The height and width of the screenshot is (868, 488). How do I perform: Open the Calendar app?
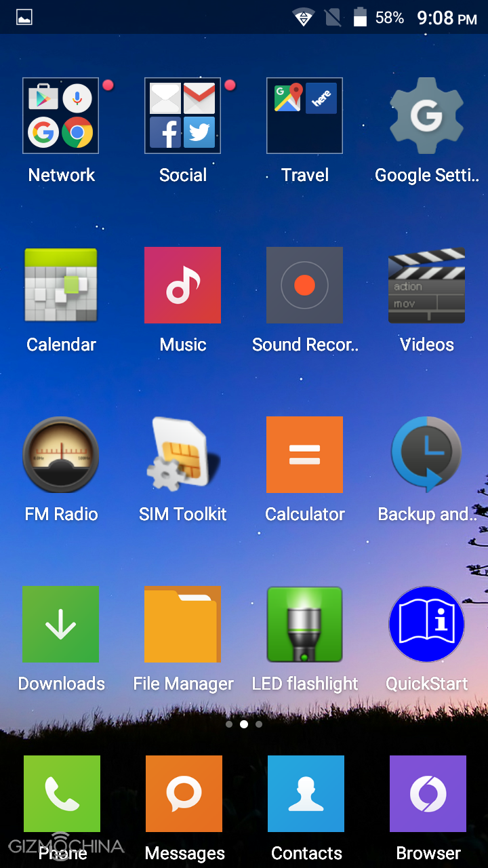tap(61, 285)
